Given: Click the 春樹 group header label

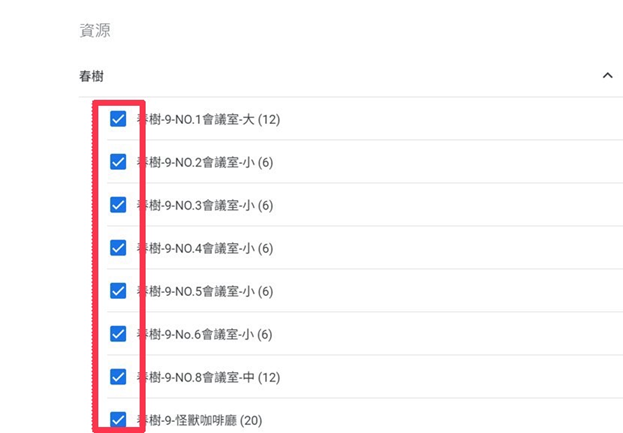Looking at the screenshot, I should pyautogui.click(x=91, y=76).
